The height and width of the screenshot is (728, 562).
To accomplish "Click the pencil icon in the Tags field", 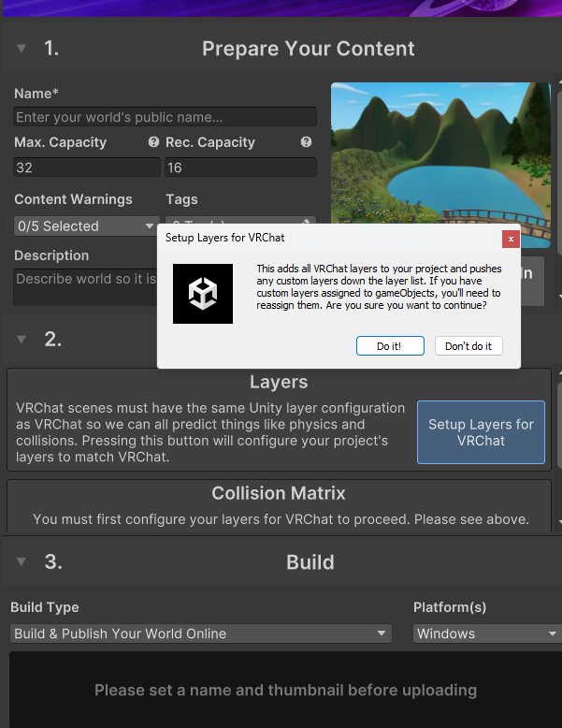I will 308,222.
